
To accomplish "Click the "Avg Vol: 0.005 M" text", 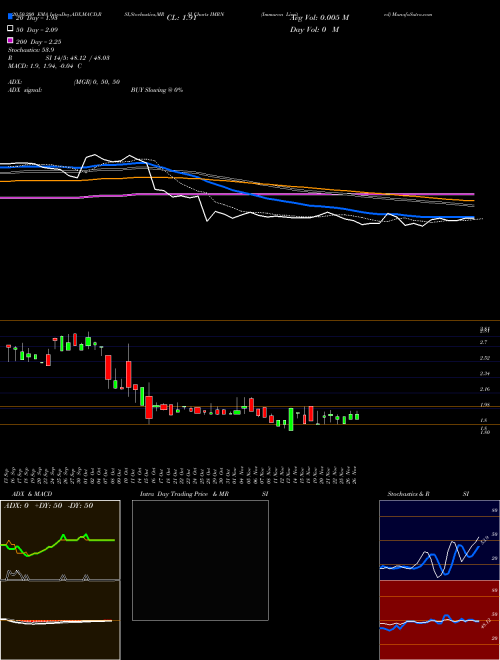I will (319, 18).
